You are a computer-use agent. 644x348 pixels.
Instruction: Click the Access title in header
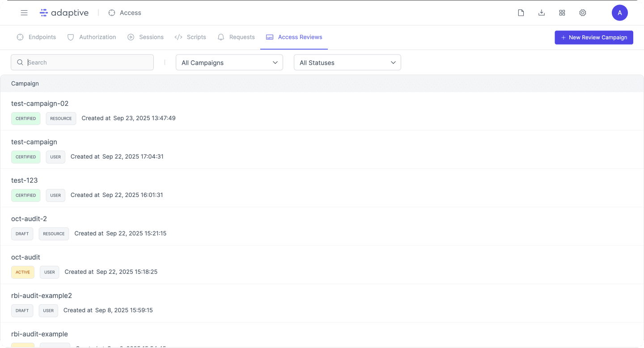pos(131,13)
